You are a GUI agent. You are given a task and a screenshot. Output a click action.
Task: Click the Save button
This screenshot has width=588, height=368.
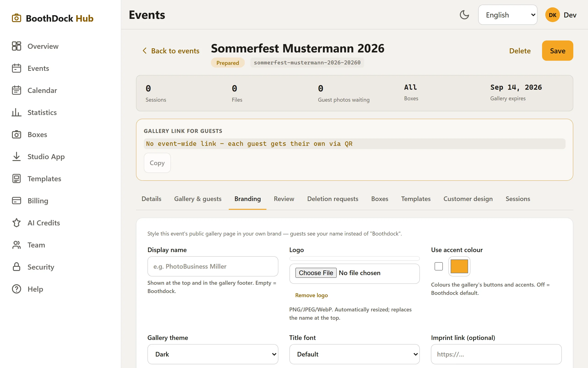tap(558, 51)
